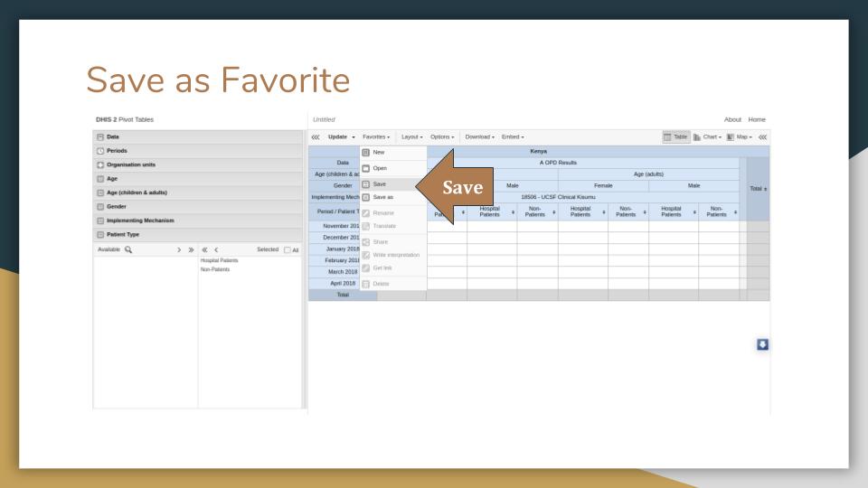Open the Favorites menu

(376, 136)
